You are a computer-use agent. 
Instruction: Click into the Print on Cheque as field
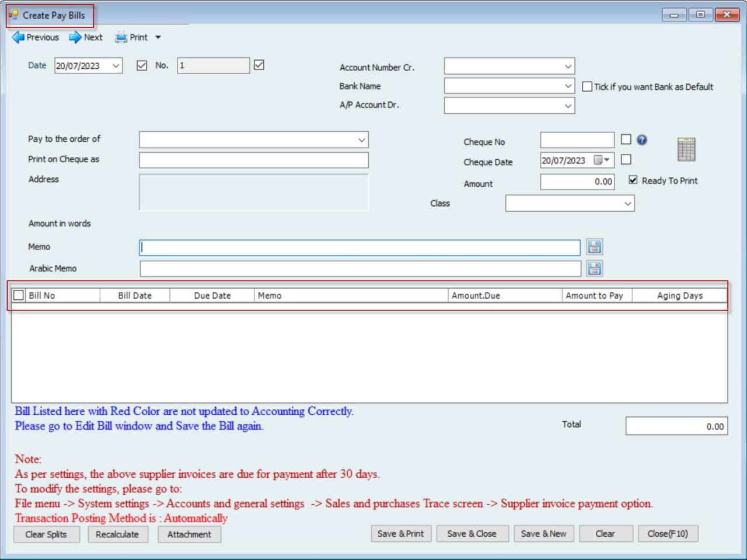coord(253,160)
